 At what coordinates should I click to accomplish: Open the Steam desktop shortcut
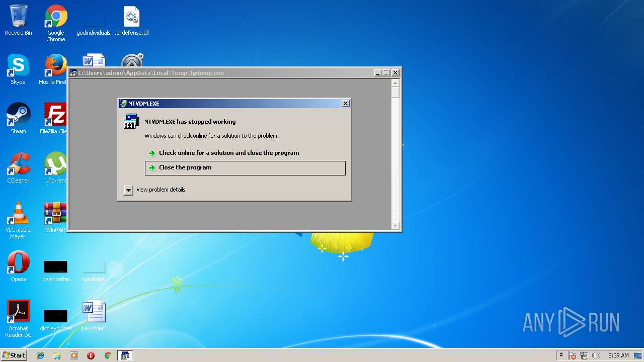click(18, 119)
